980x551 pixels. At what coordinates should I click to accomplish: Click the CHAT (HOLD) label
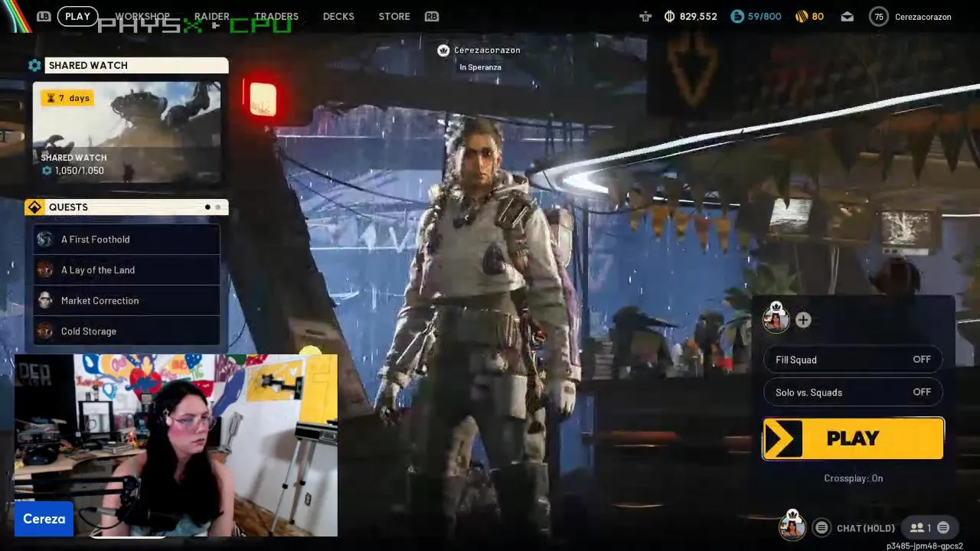(866, 528)
